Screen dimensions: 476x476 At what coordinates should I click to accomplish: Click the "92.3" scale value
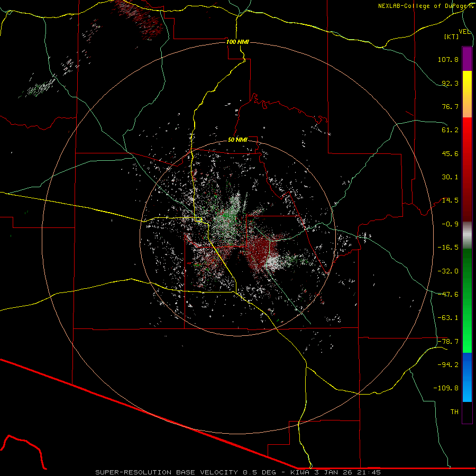pyautogui.click(x=450, y=83)
